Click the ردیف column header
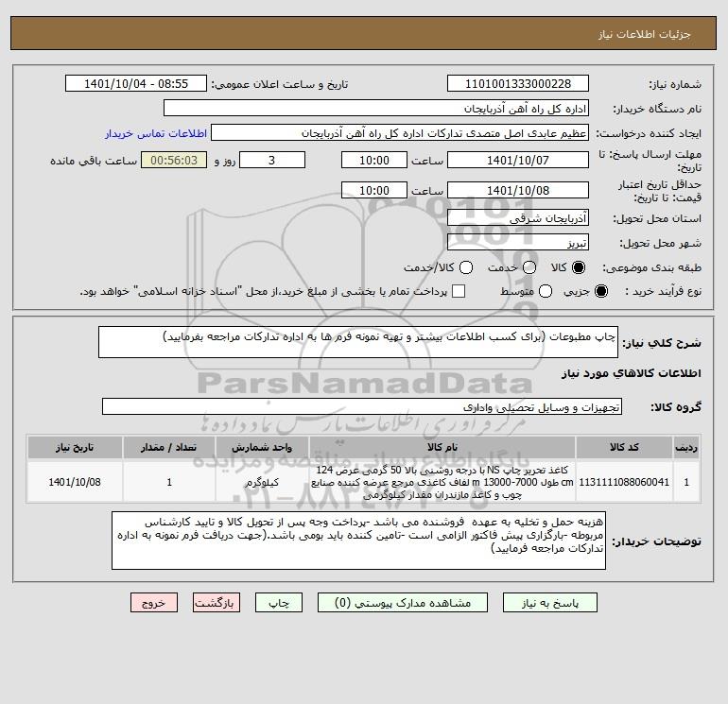The width and height of the screenshot is (728, 704). [686, 447]
